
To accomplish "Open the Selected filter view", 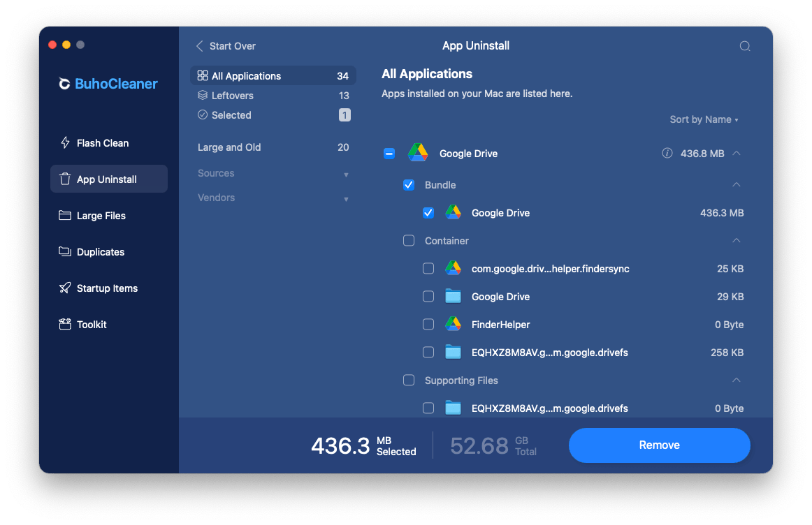I will tap(231, 114).
